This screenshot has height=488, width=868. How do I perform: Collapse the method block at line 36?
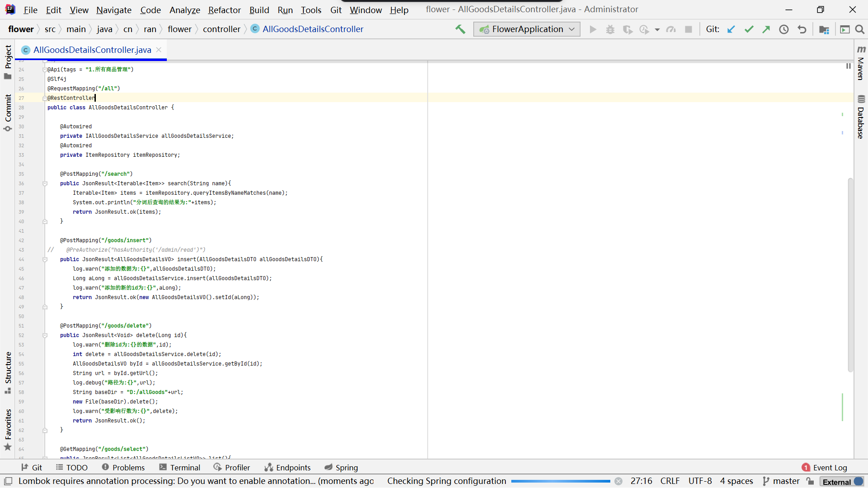click(x=45, y=183)
